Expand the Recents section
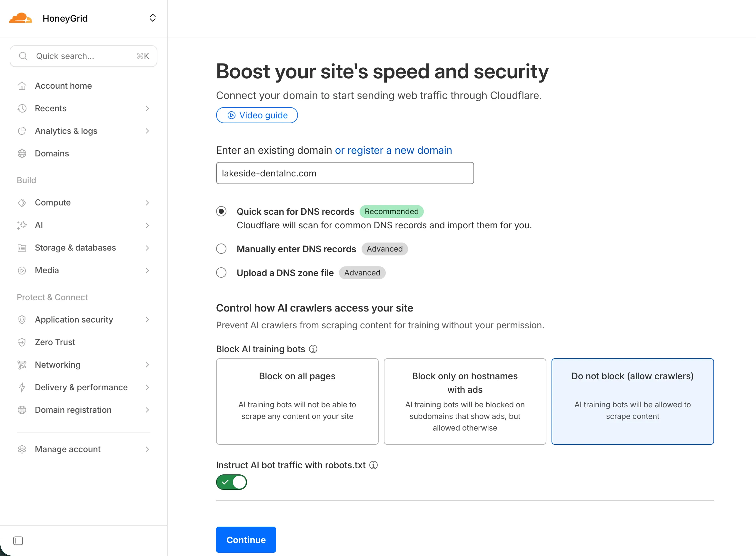This screenshot has height=556, width=756. (x=147, y=108)
